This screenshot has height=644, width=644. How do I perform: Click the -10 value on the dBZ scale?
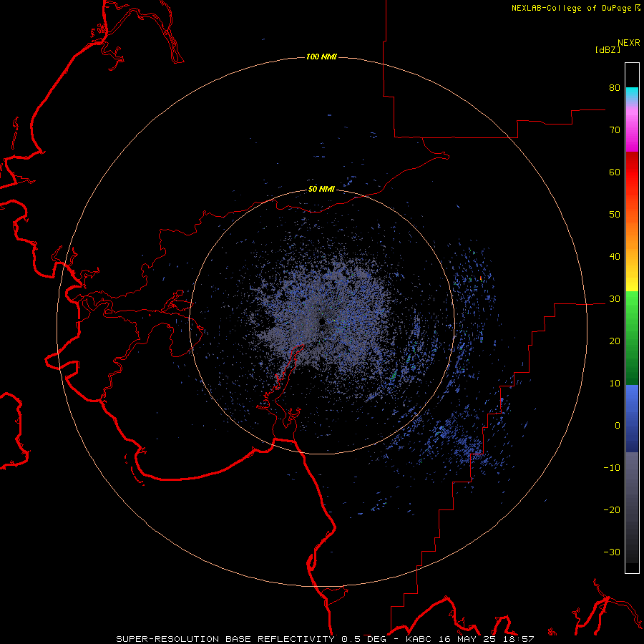click(x=612, y=468)
